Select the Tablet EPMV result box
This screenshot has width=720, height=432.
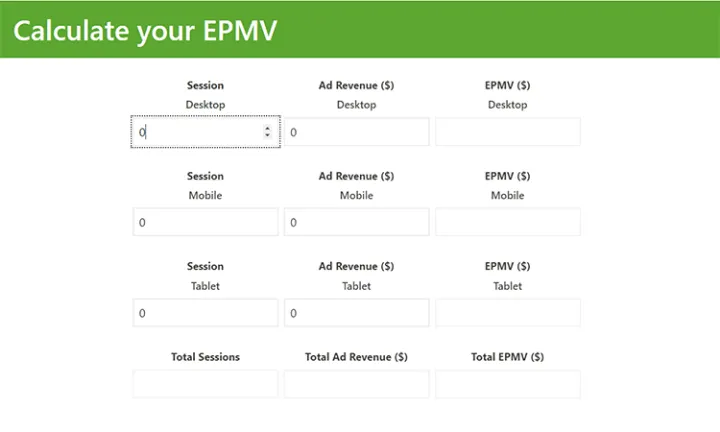(x=507, y=313)
